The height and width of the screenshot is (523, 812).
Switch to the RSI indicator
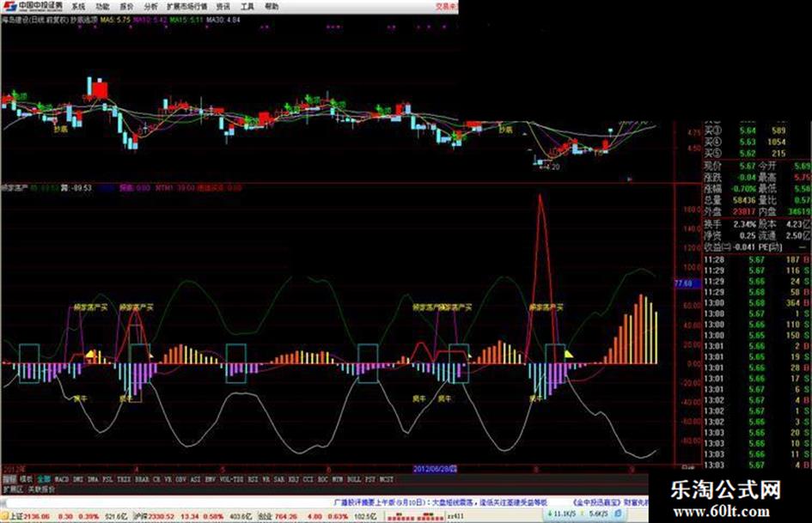253,479
